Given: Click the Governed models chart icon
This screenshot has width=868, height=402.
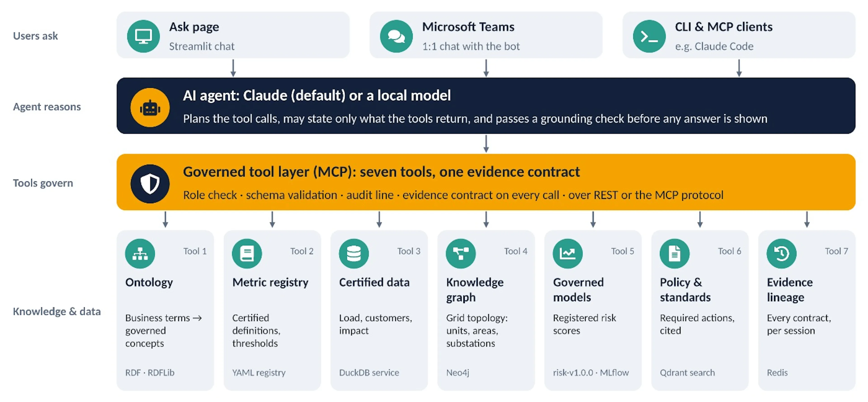Looking at the screenshot, I should [567, 254].
